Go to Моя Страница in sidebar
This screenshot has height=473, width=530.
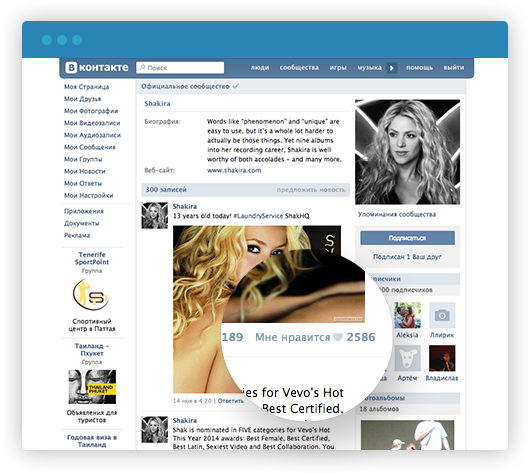click(87, 87)
